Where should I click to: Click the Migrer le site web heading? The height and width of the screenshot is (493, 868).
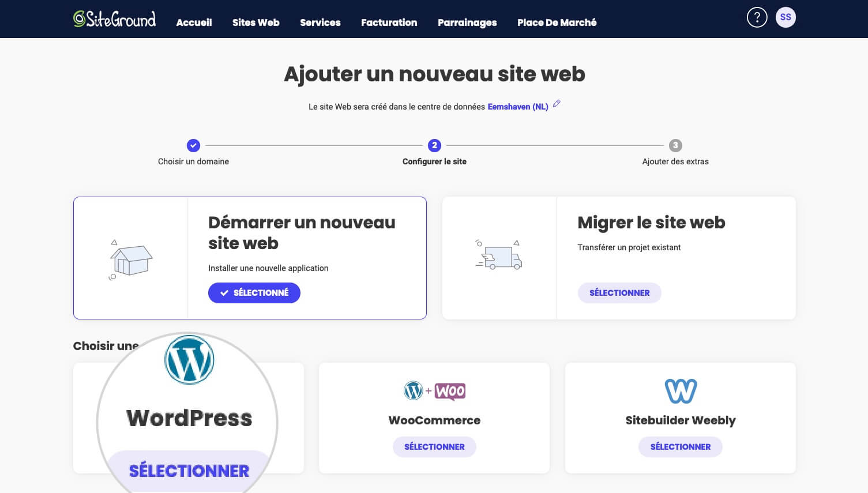(x=651, y=223)
